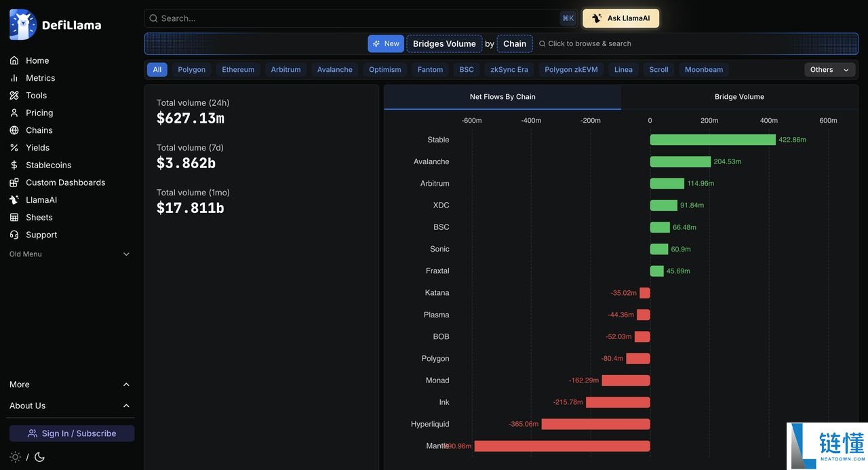Screen dimensions: 868x470
Task: Click Sign In / Subscribe button
Action: tap(72, 433)
